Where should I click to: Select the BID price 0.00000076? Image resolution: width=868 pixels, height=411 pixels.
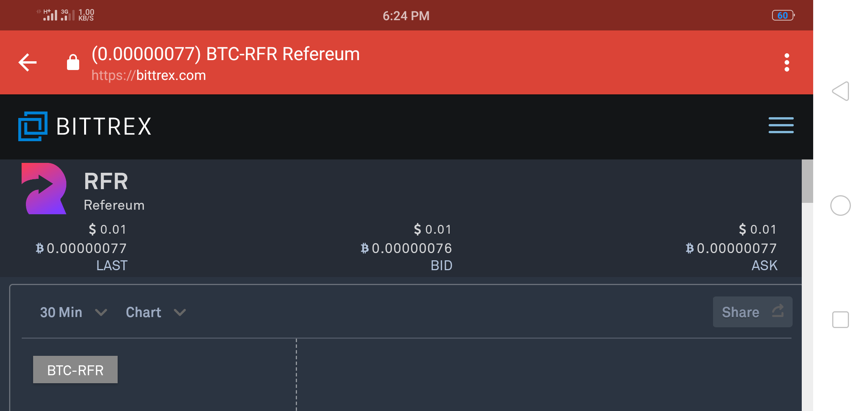(x=411, y=248)
